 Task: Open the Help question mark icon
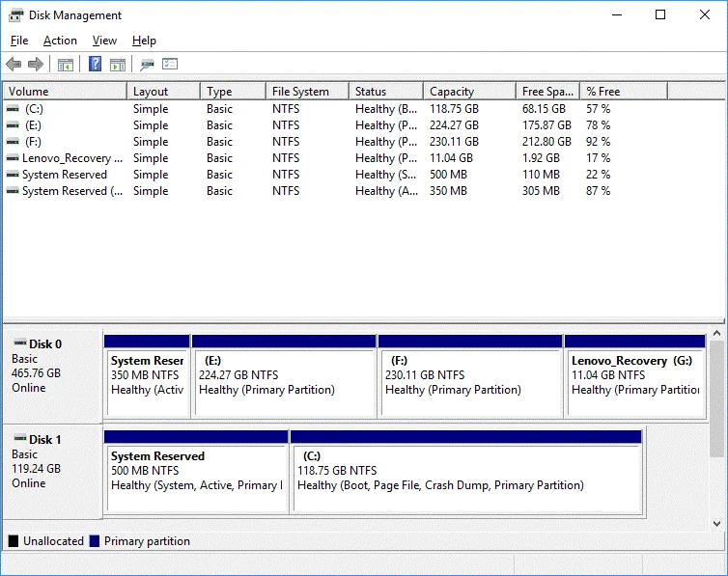click(x=96, y=64)
